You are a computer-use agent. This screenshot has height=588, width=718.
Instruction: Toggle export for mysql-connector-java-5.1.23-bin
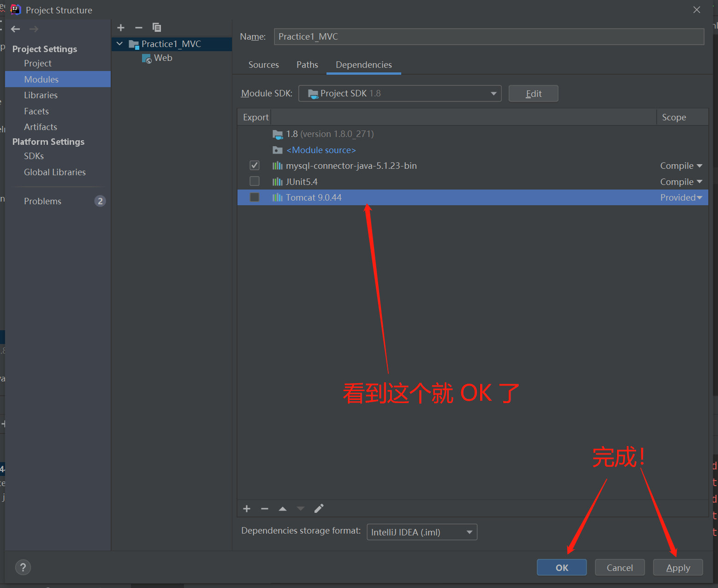(x=255, y=165)
